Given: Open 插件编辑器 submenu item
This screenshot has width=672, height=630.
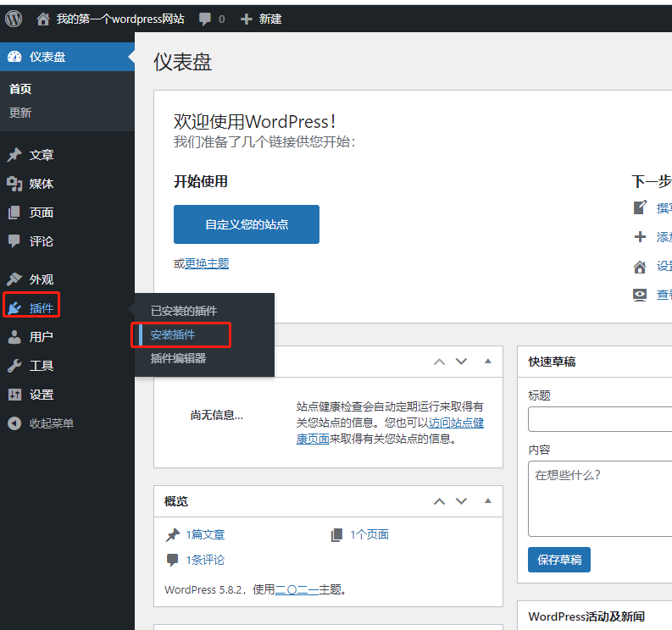Looking at the screenshot, I should pos(178,358).
